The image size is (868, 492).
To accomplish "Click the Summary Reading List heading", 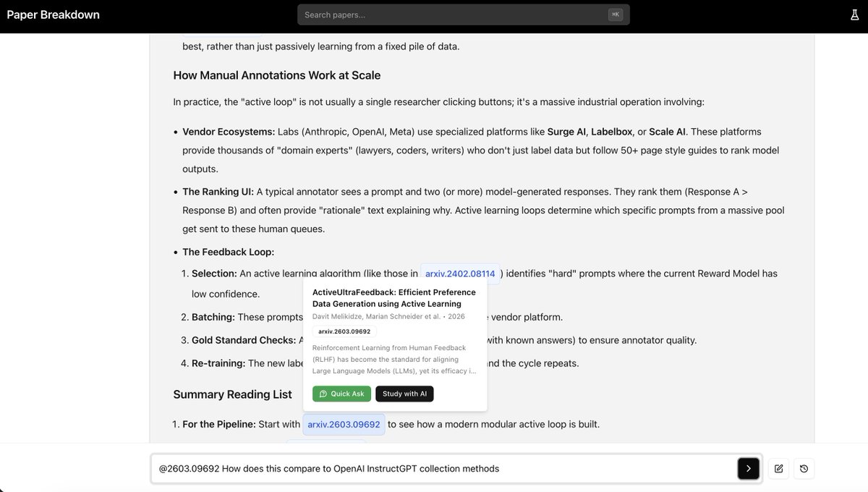I will click(x=233, y=394).
